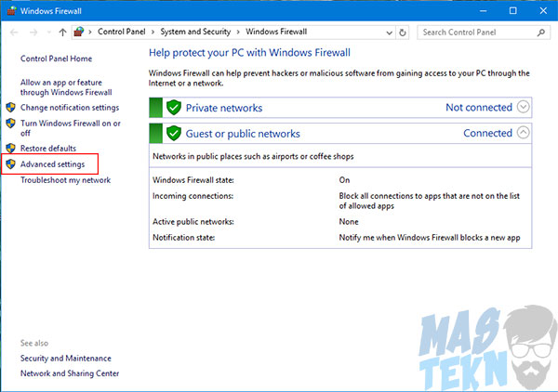Open Change notification settings

(x=70, y=108)
